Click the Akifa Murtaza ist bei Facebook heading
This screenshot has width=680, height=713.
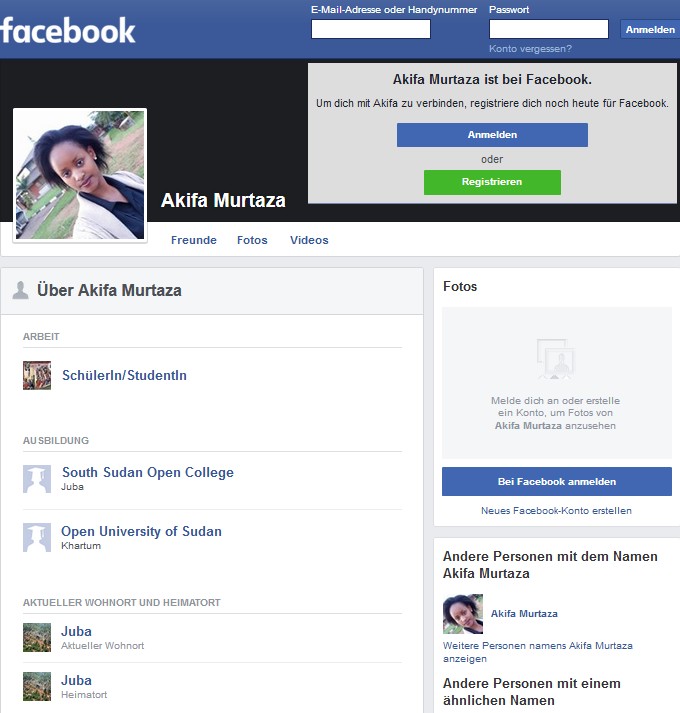pyautogui.click(x=492, y=80)
